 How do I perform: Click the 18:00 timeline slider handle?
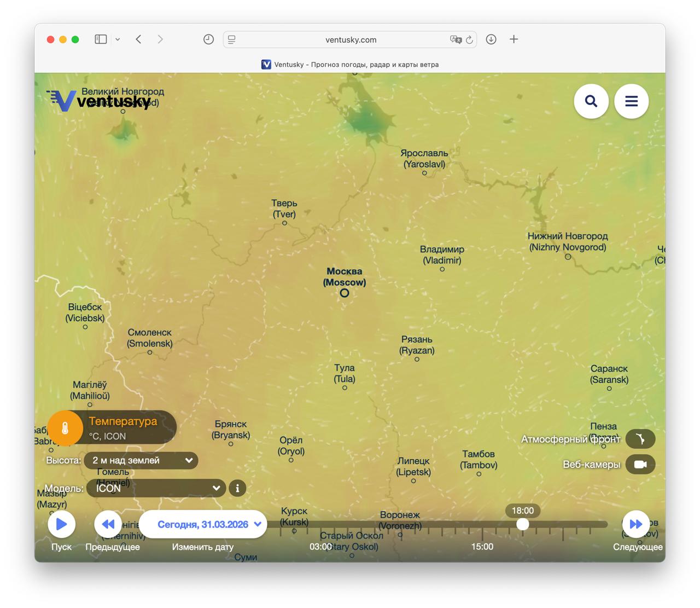click(523, 524)
